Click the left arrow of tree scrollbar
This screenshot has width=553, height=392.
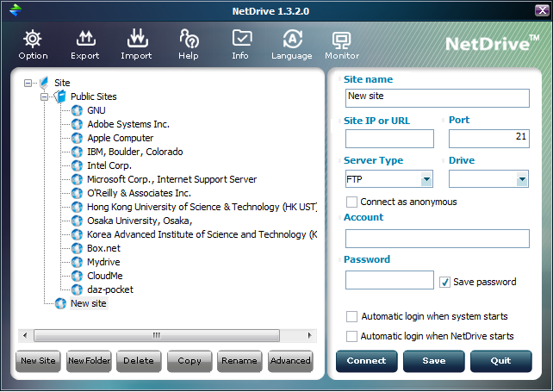25,335
